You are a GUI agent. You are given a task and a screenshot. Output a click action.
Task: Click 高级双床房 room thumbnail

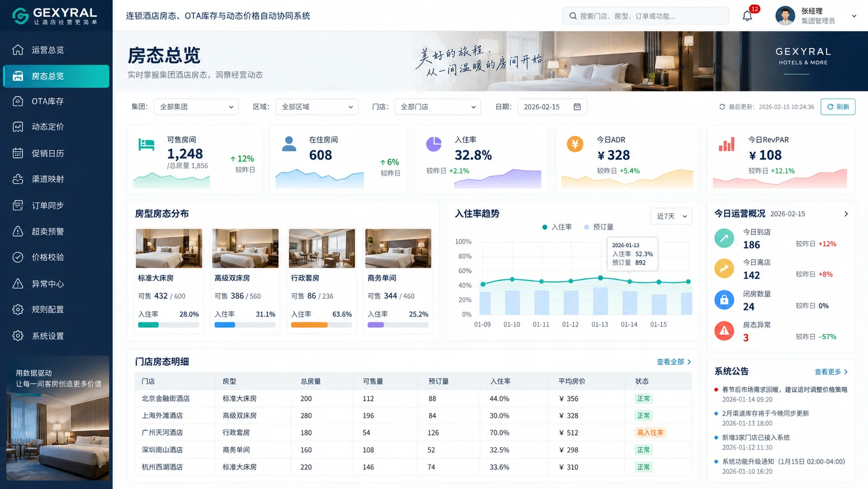click(x=245, y=248)
